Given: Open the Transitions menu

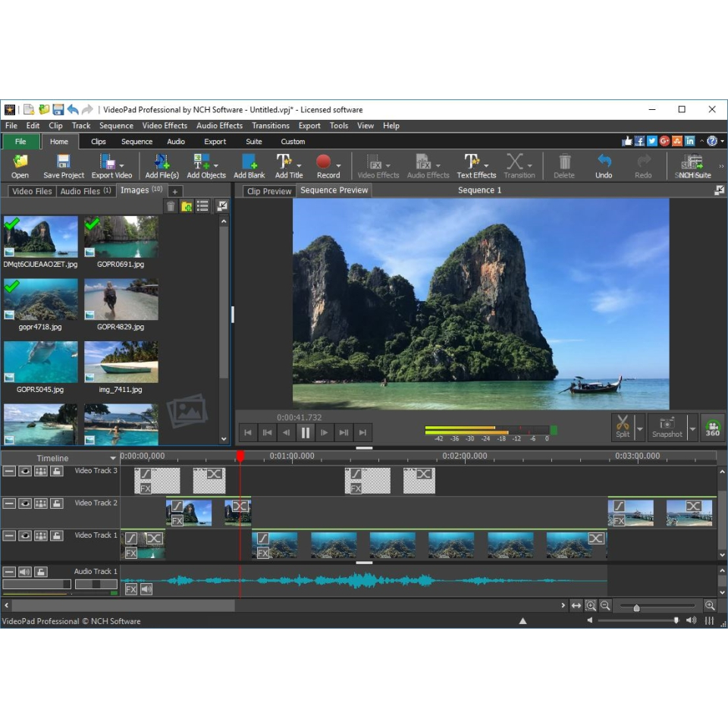Looking at the screenshot, I should [x=270, y=126].
